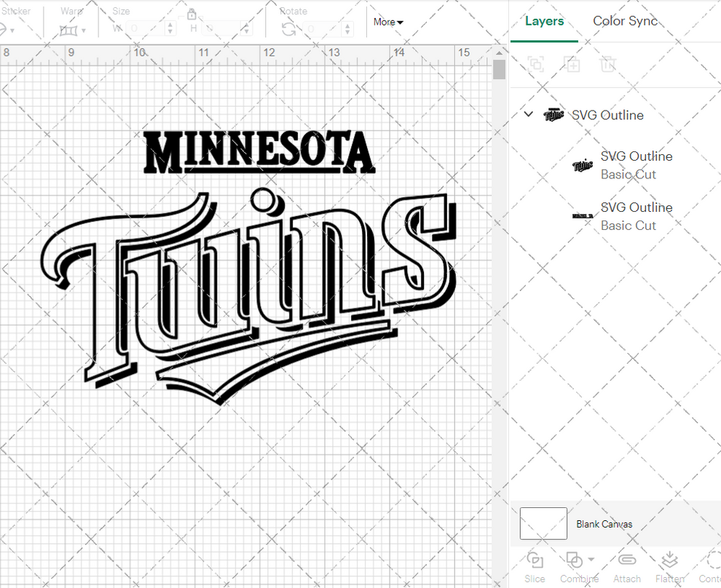Switch to the Layers tab
721x588 pixels.
[544, 21]
